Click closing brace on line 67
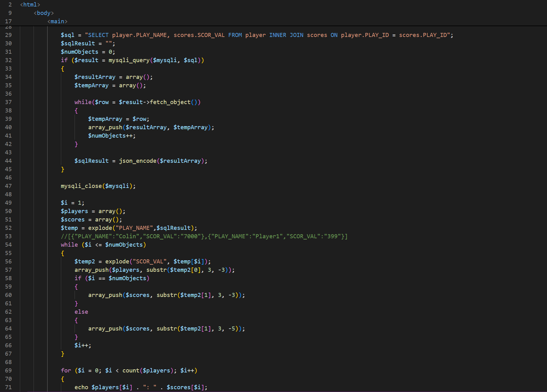Image resolution: width=547 pixels, height=392 pixels. (x=62, y=354)
